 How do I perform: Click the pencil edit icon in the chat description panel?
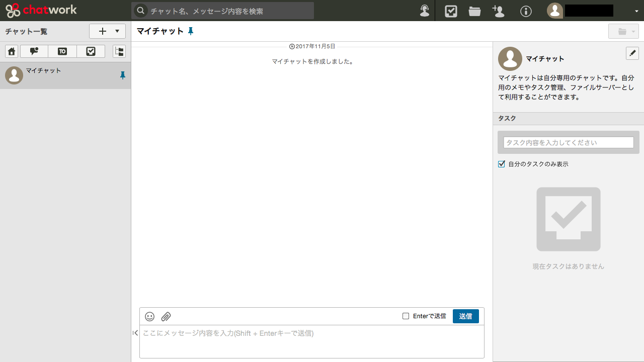[632, 53]
